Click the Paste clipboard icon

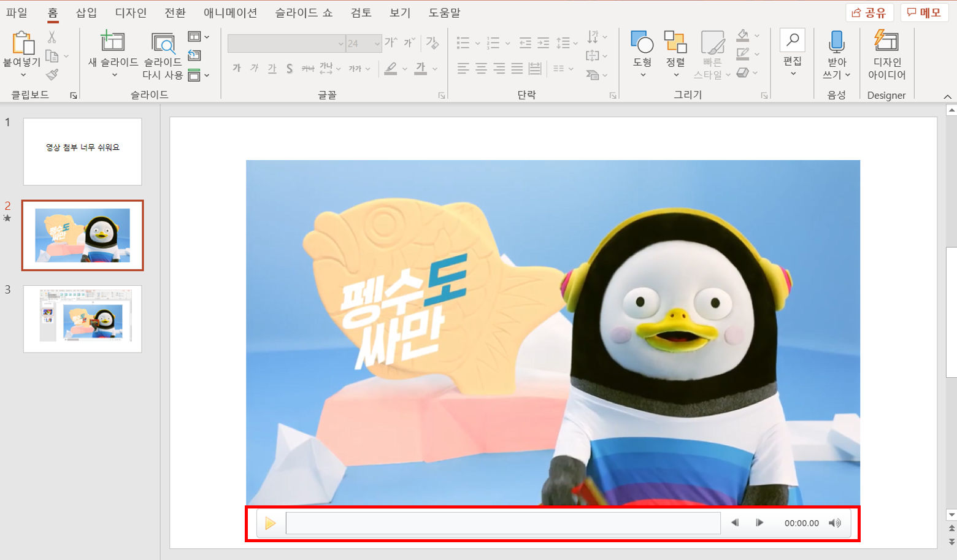(x=22, y=42)
